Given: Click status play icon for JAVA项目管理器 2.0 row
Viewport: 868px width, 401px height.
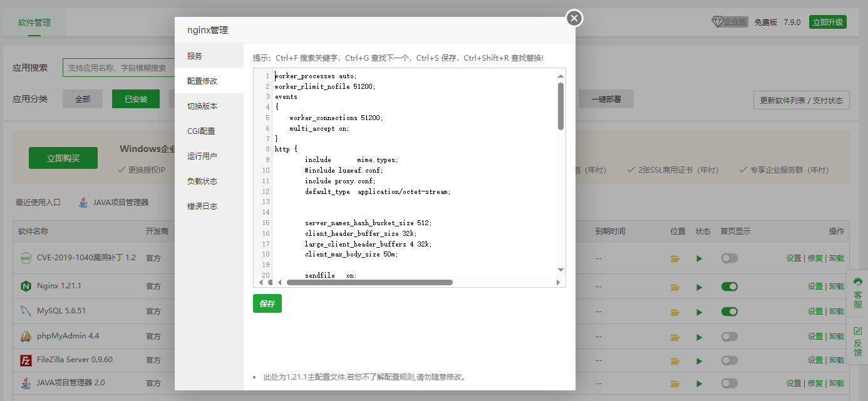Looking at the screenshot, I should point(700,383).
